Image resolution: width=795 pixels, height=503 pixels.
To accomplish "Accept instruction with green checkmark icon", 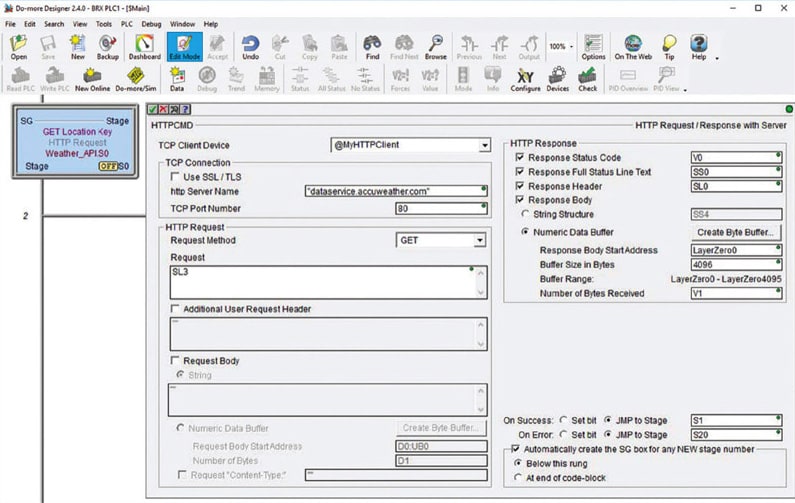I will 153,109.
